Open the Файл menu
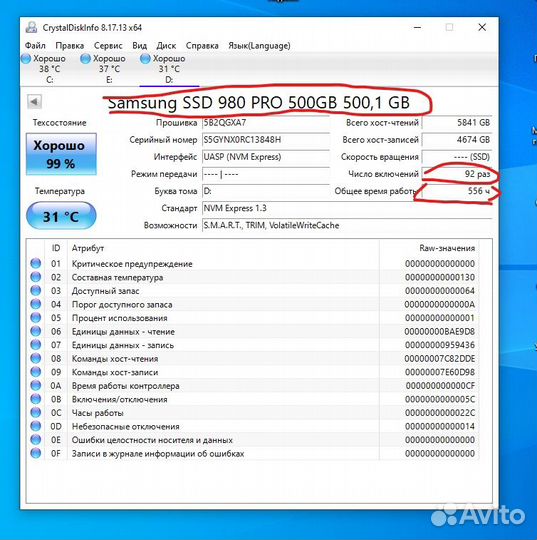Screen dimensions: 537x540 [35, 45]
